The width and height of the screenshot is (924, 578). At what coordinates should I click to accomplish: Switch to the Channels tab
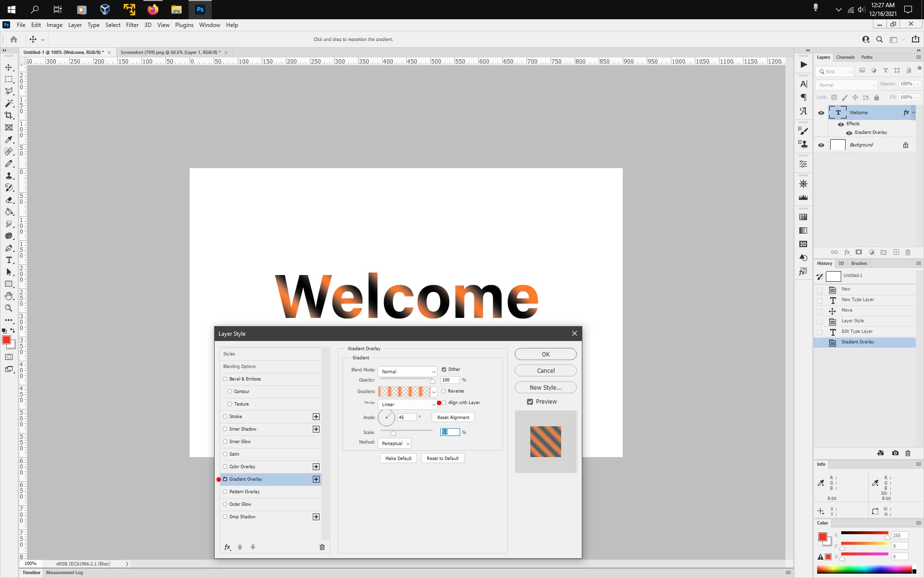(x=845, y=57)
